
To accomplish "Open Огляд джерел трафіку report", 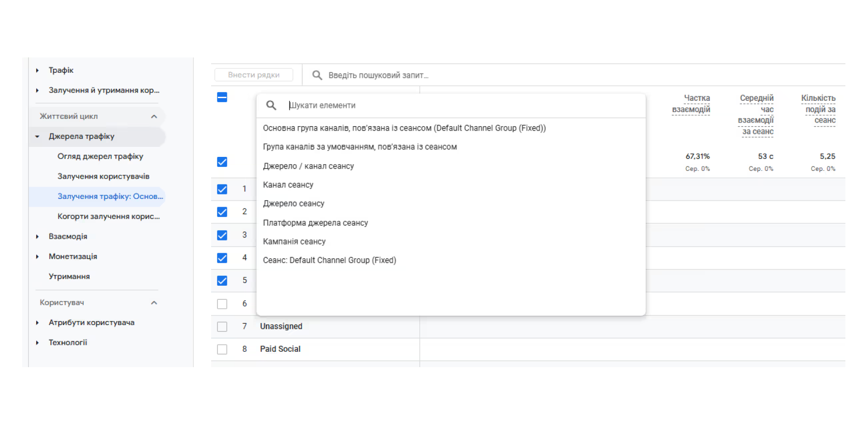I will click(100, 156).
